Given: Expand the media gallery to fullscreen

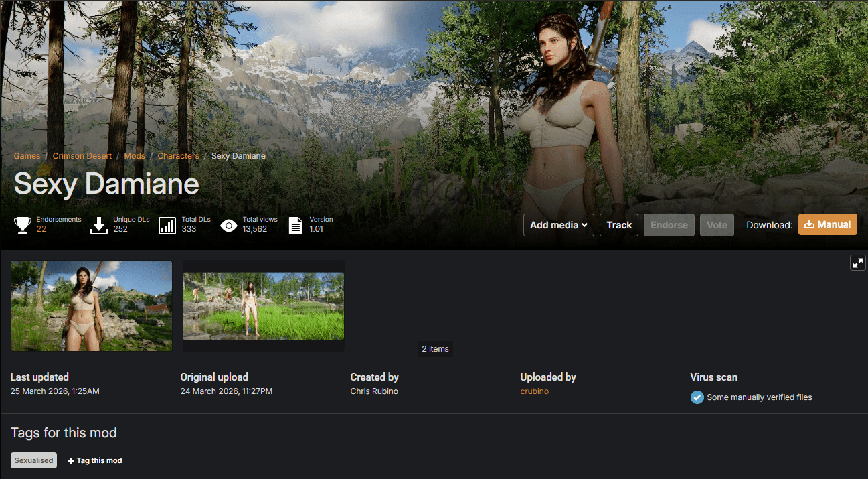Looking at the screenshot, I should (x=857, y=263).
